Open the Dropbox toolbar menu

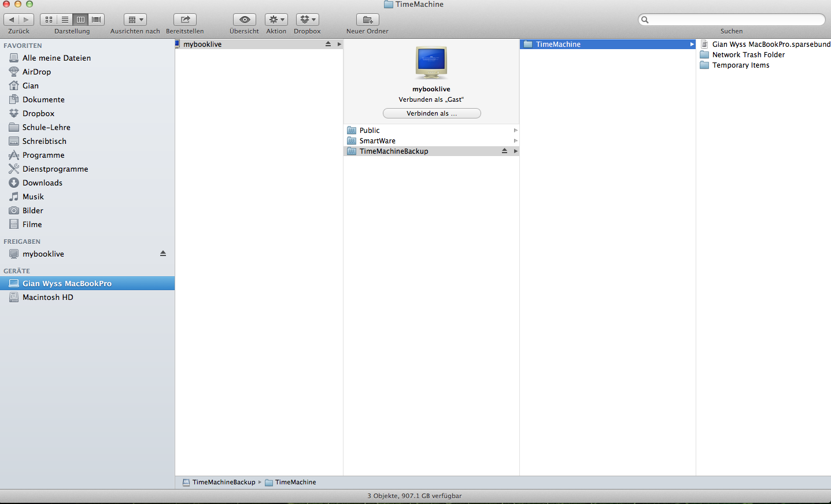coord(308,20)
